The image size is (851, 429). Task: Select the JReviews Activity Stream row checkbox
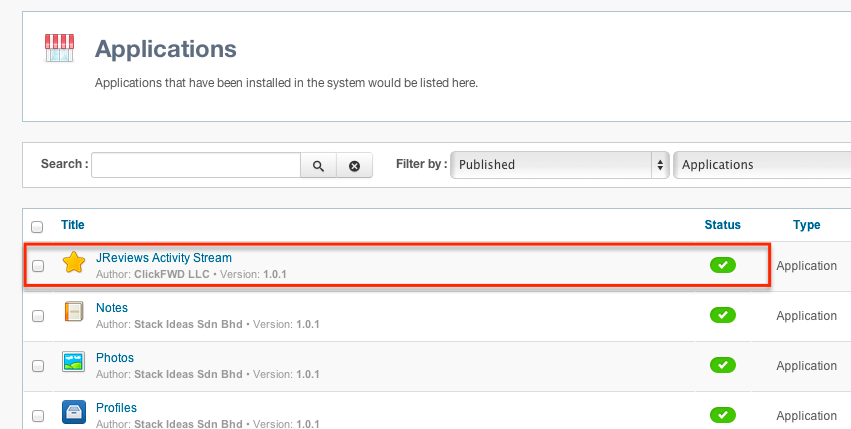pyautogui.click(x=38, y=266)
